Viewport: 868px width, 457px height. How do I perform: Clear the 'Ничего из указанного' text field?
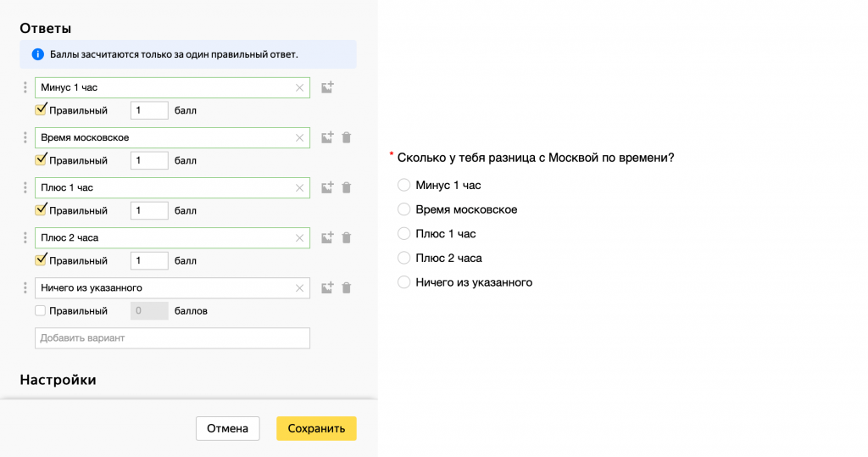pos(299,288)
